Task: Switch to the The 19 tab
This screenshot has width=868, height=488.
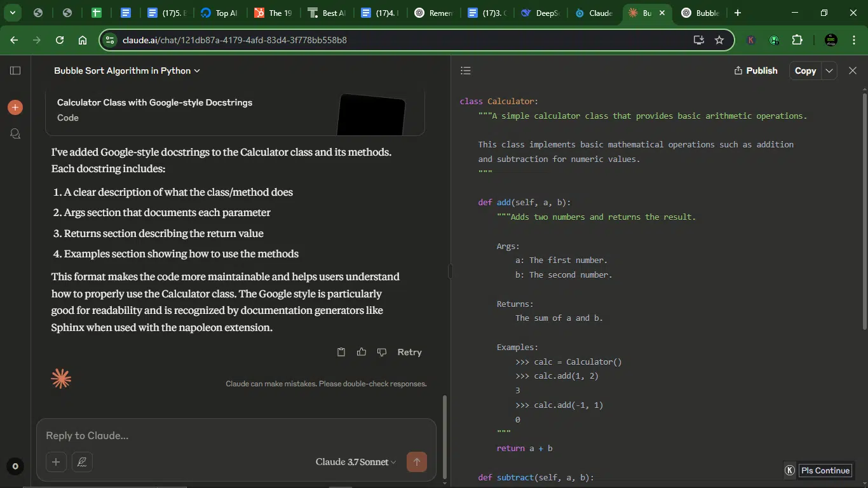Action: click(x=273, y=13)
